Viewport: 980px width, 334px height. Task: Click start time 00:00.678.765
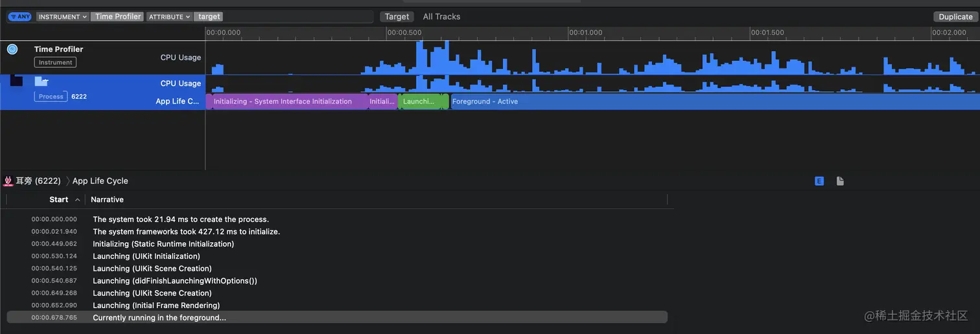[54, 318]
